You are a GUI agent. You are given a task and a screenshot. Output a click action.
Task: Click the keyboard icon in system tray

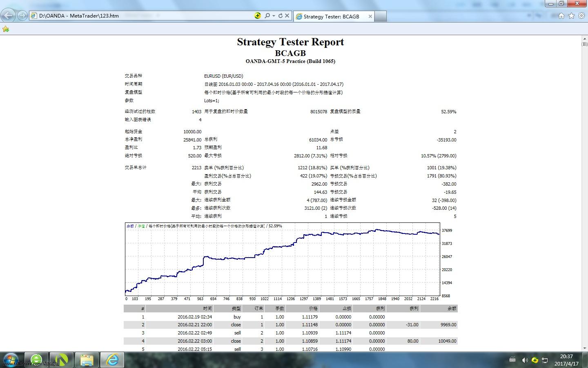(512, 360)
